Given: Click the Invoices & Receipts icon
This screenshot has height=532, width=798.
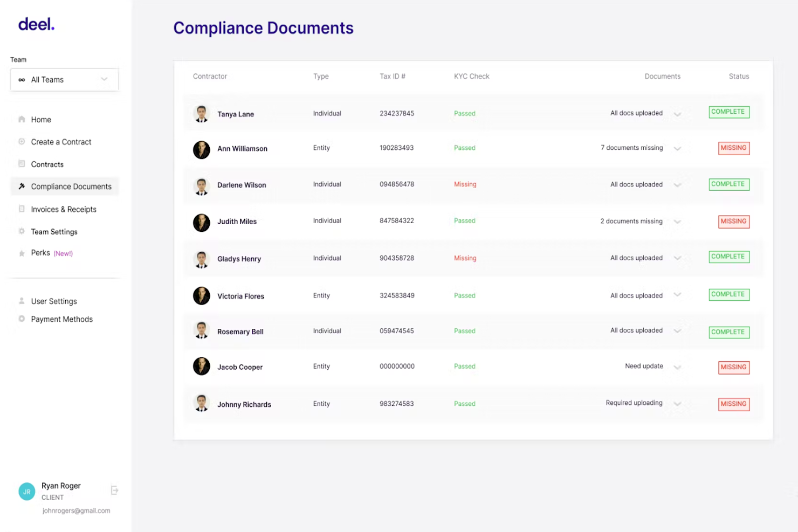Looking at the screenshot, I should coord(22,209).
